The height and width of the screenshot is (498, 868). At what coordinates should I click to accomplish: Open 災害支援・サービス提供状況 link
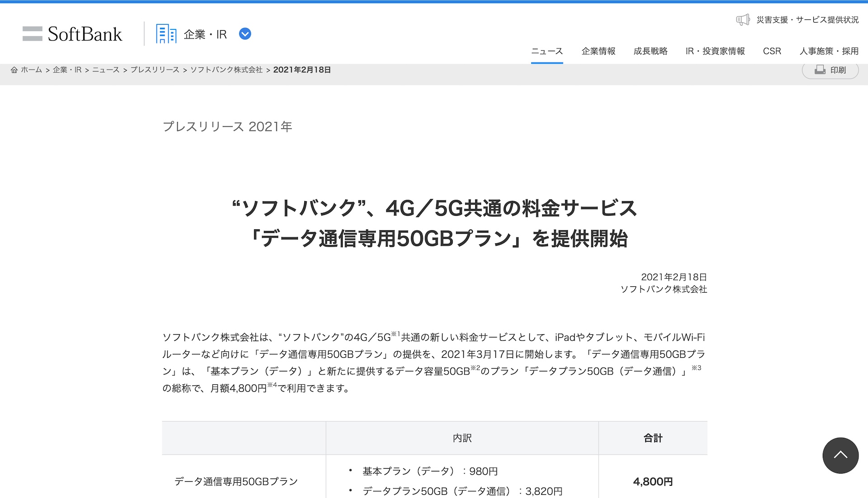[807, 19]
